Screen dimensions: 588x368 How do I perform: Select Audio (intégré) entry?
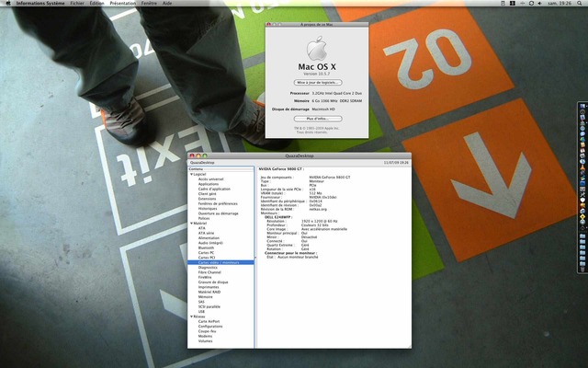point(210,243)
